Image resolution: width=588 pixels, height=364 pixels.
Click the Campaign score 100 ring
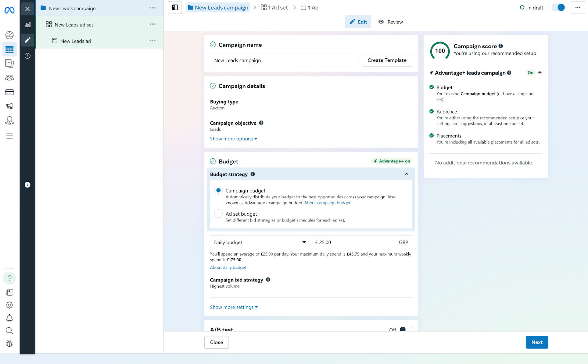440,51
